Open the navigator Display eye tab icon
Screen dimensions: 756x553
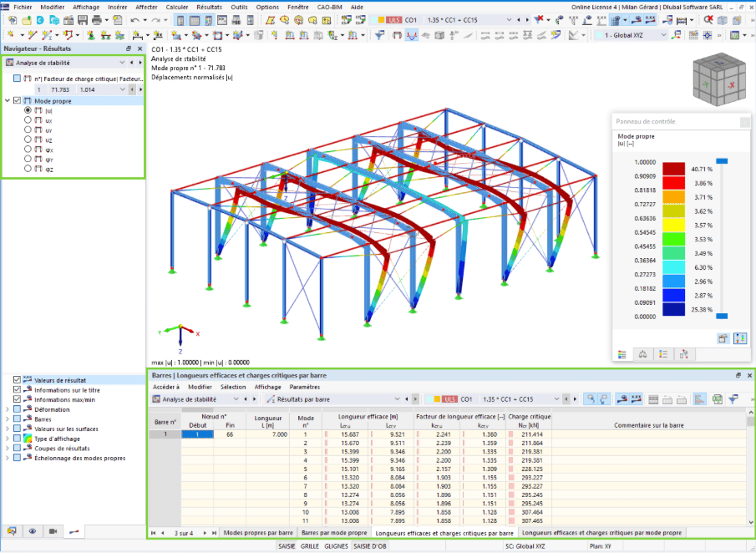[x=33, y=530]
